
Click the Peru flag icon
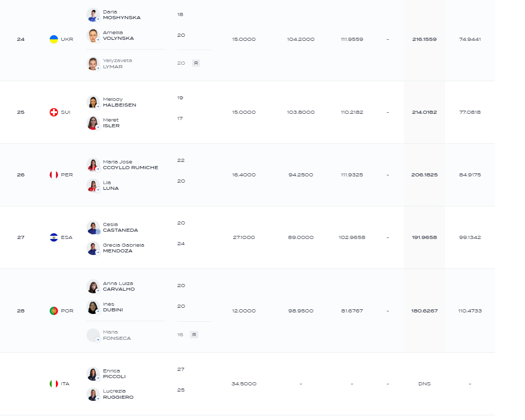(53, 174)
